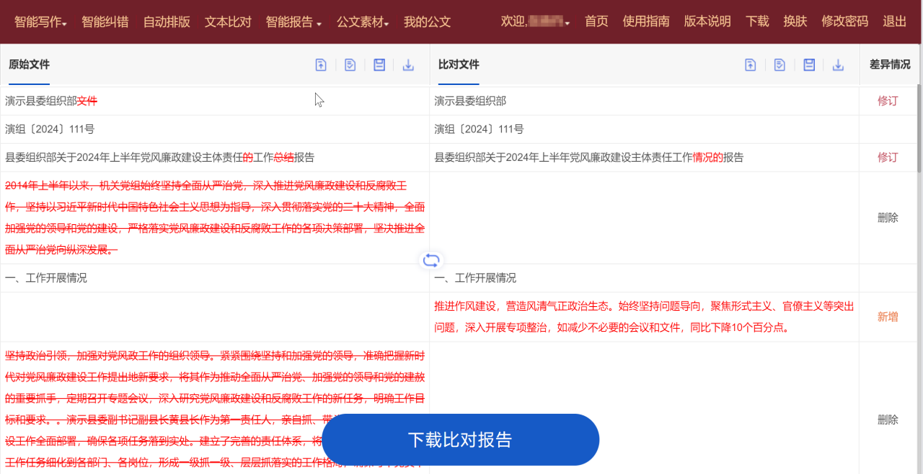Click the document-edit icon in the 原始文件 toolbar
924x474 pixels.
(350, 65)
